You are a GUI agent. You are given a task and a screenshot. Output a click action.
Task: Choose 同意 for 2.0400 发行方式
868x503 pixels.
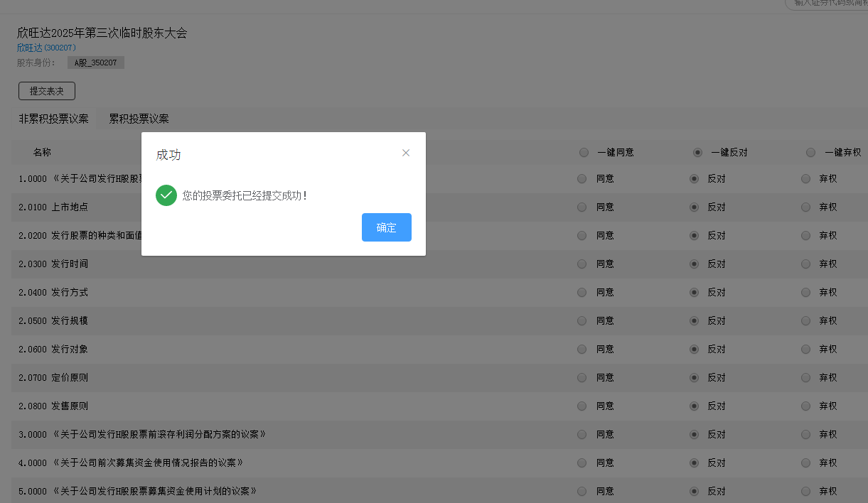[x=582, y=292]
